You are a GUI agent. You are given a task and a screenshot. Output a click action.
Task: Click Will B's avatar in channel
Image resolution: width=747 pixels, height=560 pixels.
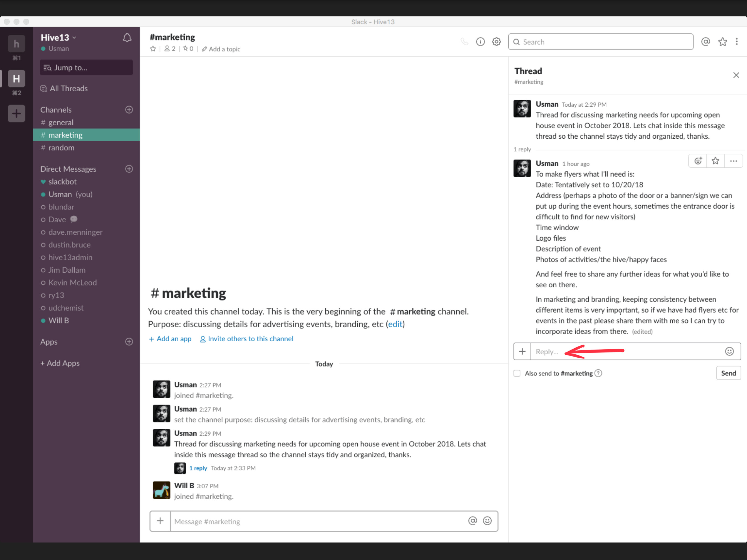tap(161, 490)
